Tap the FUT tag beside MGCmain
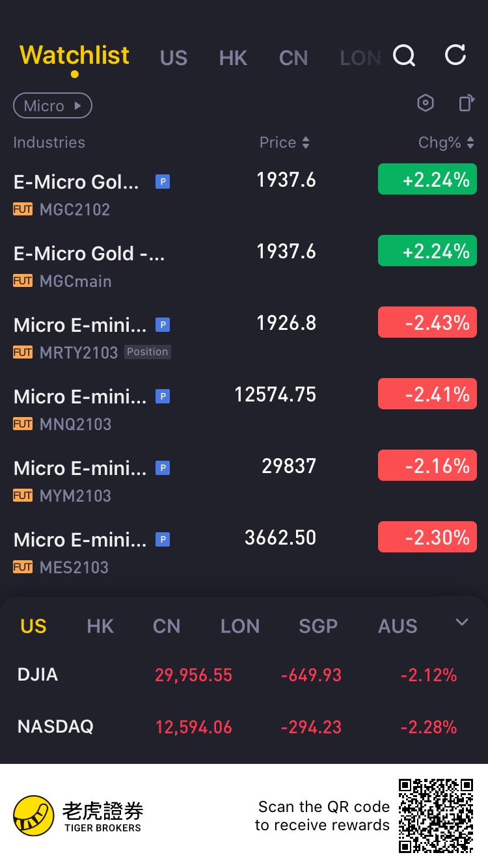Image resolution: width=488 pixels, height=868 pixels. pos(23,281)
